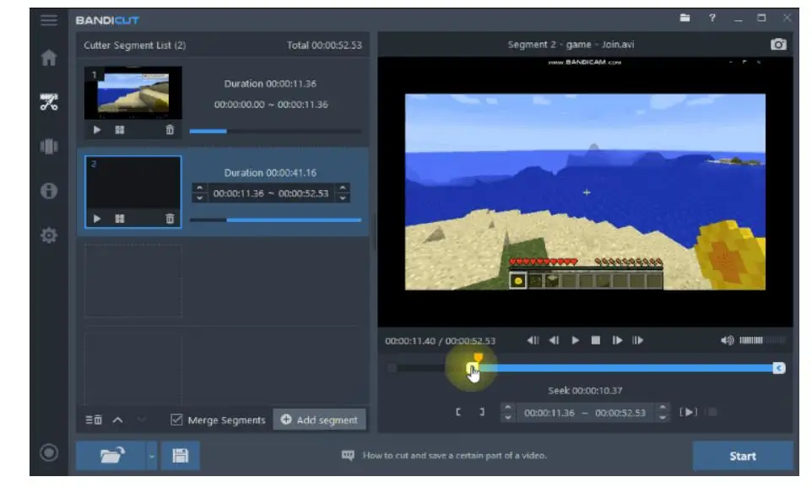This screenshot has width=812, height=504.
Task: Open the Help question mark menu
Action: click(x=712, y=19)
